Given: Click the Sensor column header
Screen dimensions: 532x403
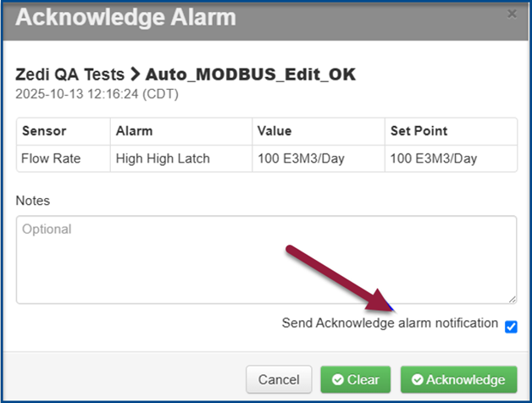Looking at the screenshot, I should tap(44, 131).
